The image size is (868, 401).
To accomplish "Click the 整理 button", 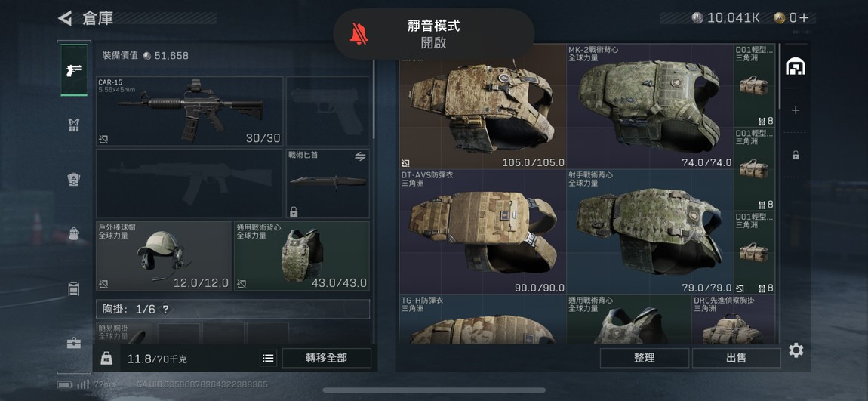I will pos(645,358).
